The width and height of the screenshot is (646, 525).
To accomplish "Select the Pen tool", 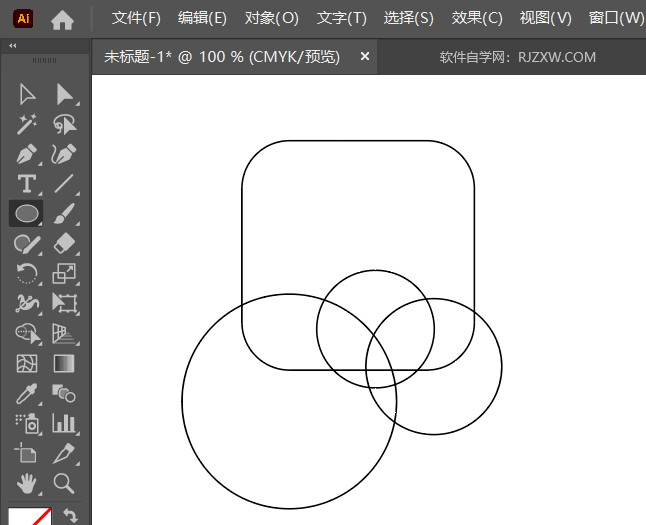I will [x=27, y=154].
